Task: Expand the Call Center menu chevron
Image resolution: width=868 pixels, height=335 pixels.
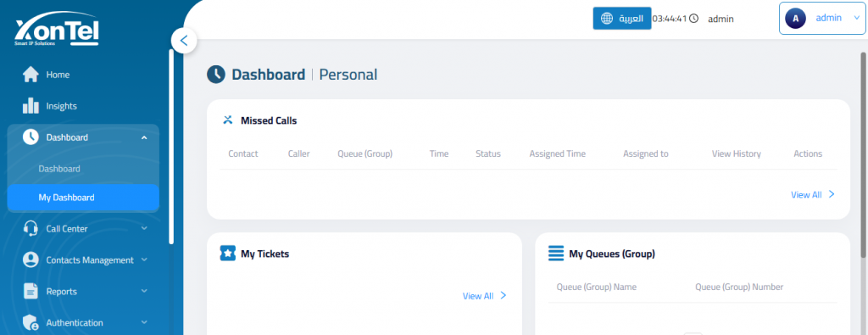Action: click(x=144, y=228)
